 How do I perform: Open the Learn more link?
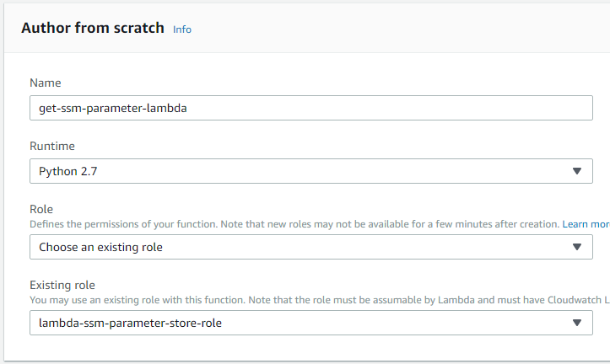(x=586, y=225)
